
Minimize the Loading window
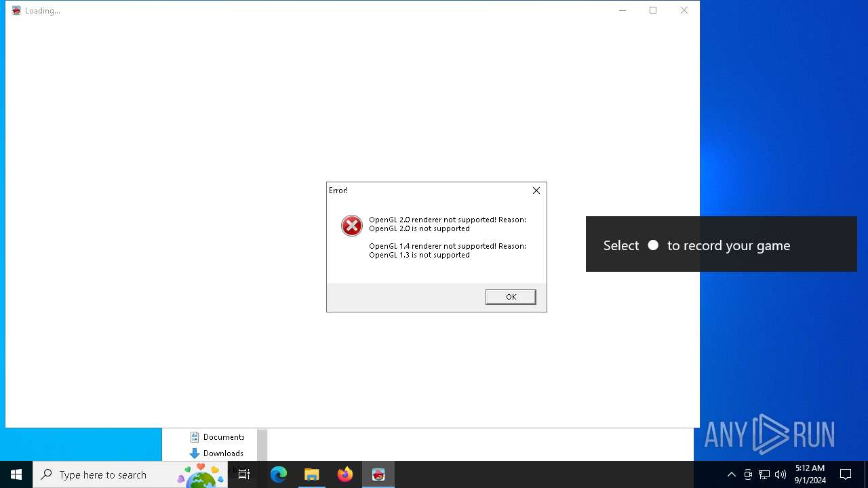[623, 10]
